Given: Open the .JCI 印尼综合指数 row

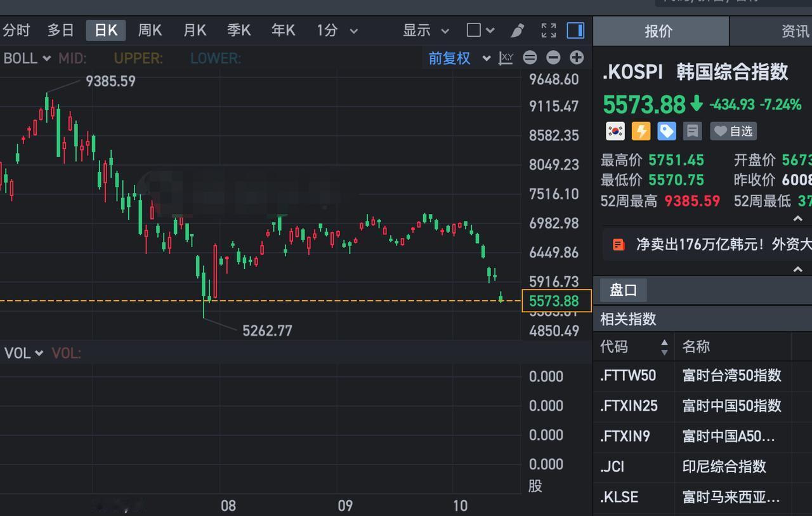Looking at the screenshot, I should [703, 466].
